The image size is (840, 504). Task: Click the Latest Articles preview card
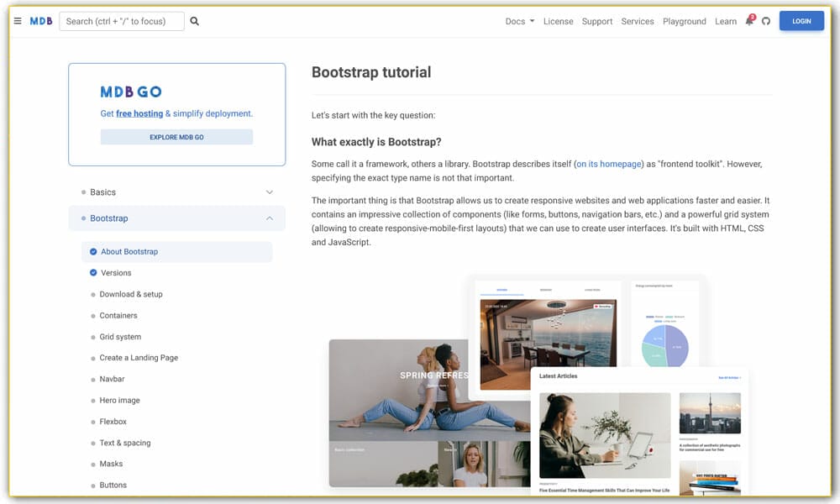(x=639, y=432)
